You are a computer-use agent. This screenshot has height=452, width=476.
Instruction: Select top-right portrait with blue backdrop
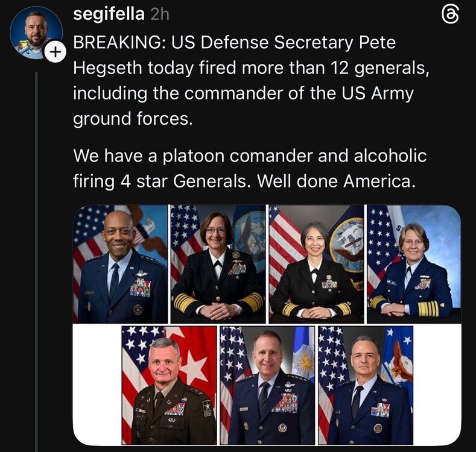click(414, 264)
